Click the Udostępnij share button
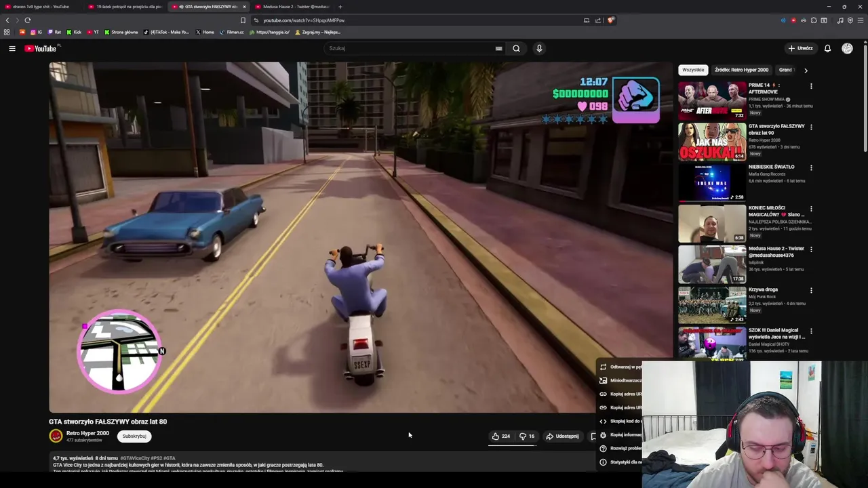 [x=562, y=436]
